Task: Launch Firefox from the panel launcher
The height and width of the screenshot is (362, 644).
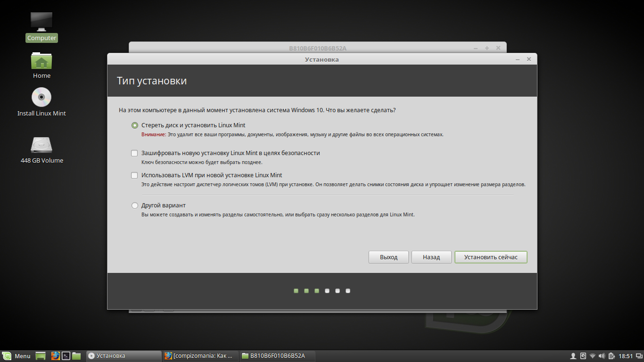Action: [55, 356]
